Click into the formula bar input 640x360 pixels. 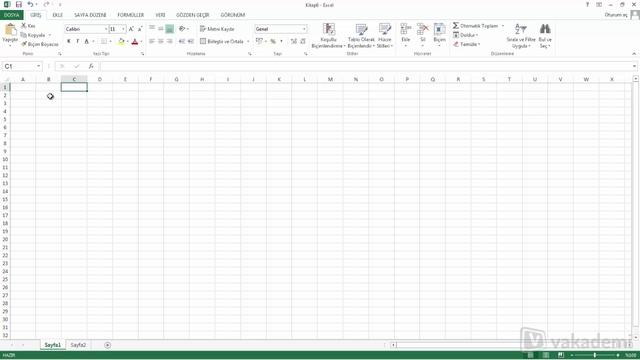pyautogui.click(x=365, y=66)
